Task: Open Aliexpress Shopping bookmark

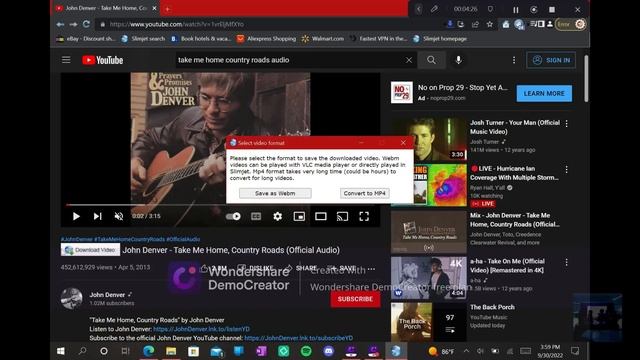Action: pos(266,39)
